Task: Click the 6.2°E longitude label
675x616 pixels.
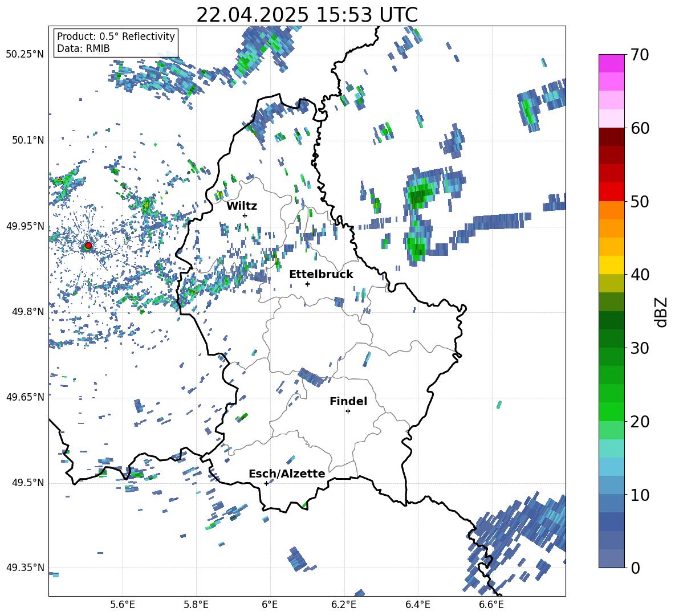Action: tap(344, 605)
